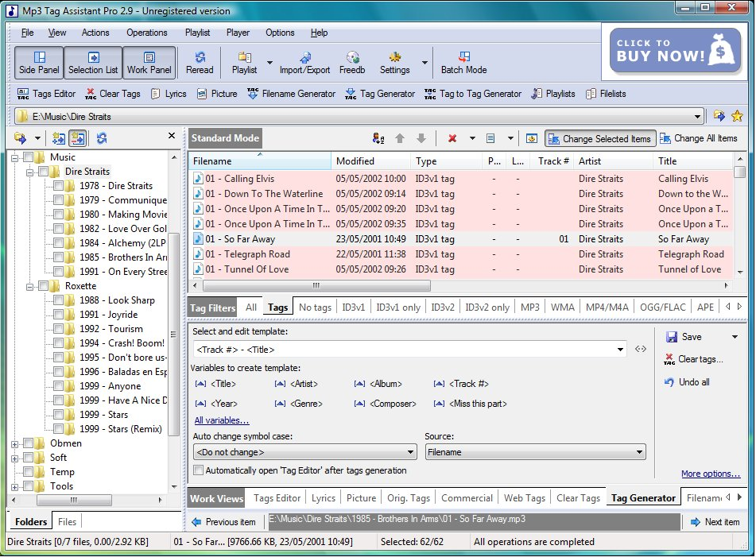
Task: Click the file list horizontal scrollbar
Action: (x=316, y=286)
